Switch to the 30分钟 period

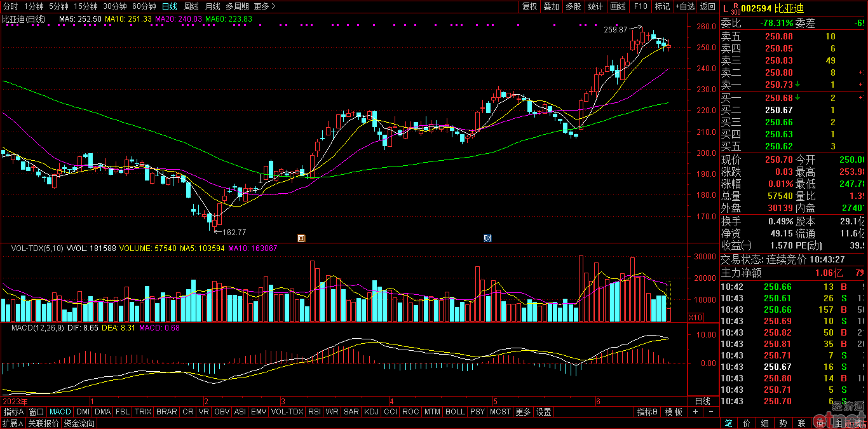pyautogui.click(x=115, y=6)
